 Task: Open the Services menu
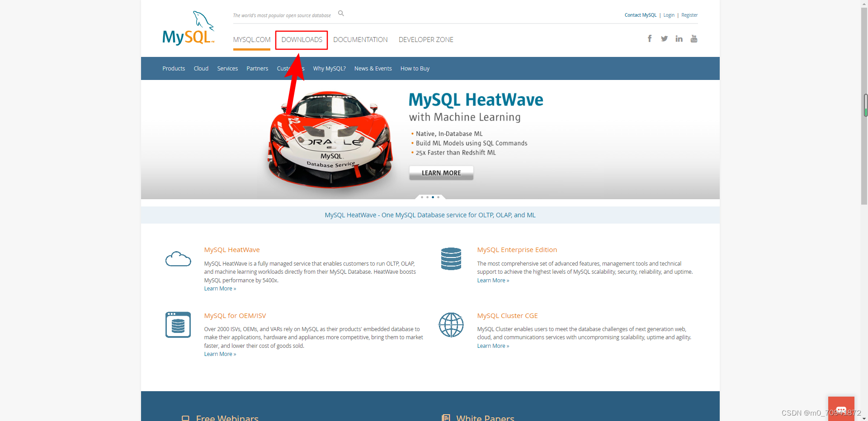(x=227, y=69)
